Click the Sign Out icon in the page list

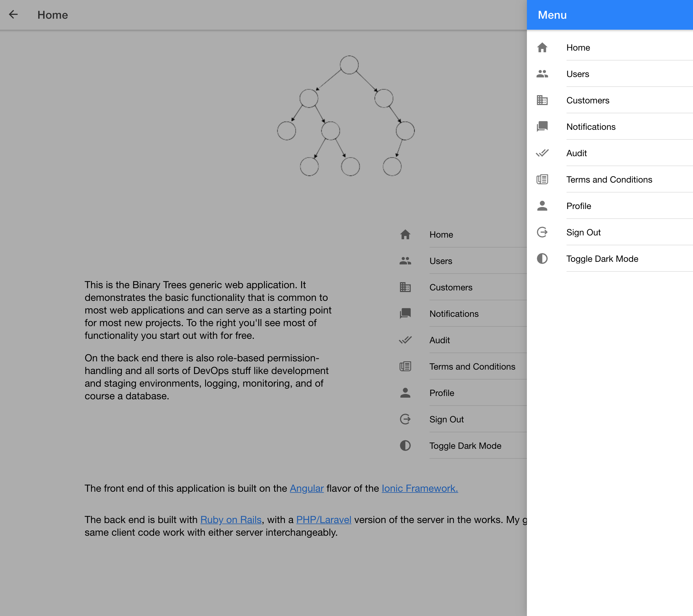point(405,419)
